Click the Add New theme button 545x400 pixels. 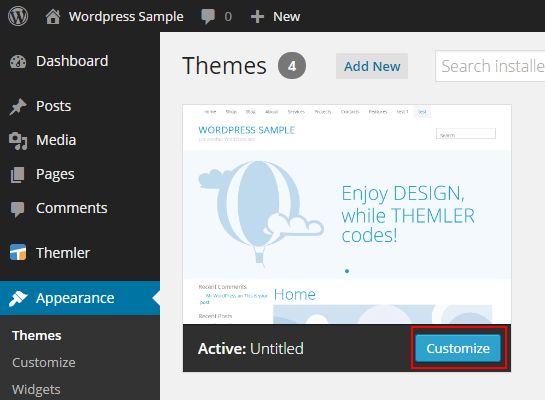pos(372,66)
